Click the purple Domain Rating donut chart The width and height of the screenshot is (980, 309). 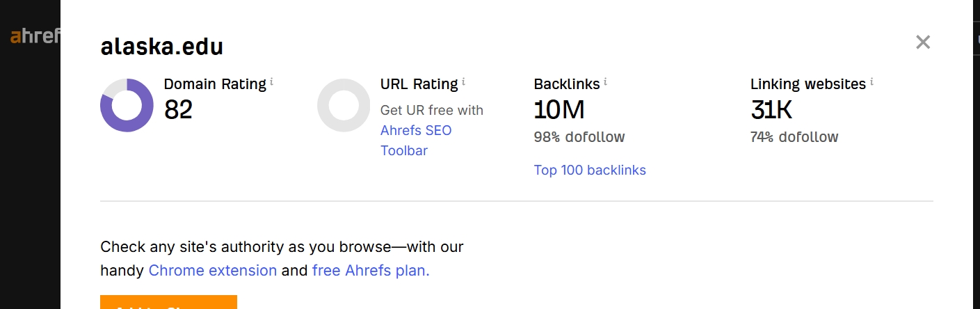click(127, 105)
